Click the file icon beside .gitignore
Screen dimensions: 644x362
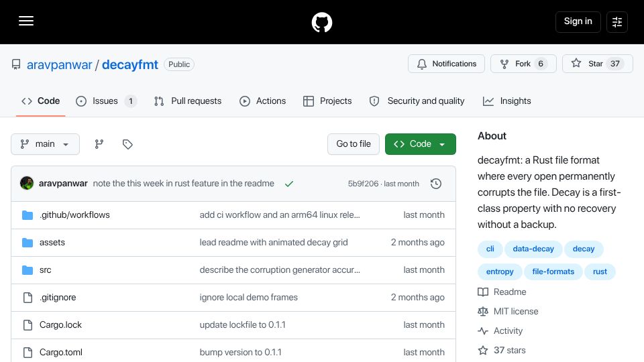pyautogui.click(x=28, y=298)
